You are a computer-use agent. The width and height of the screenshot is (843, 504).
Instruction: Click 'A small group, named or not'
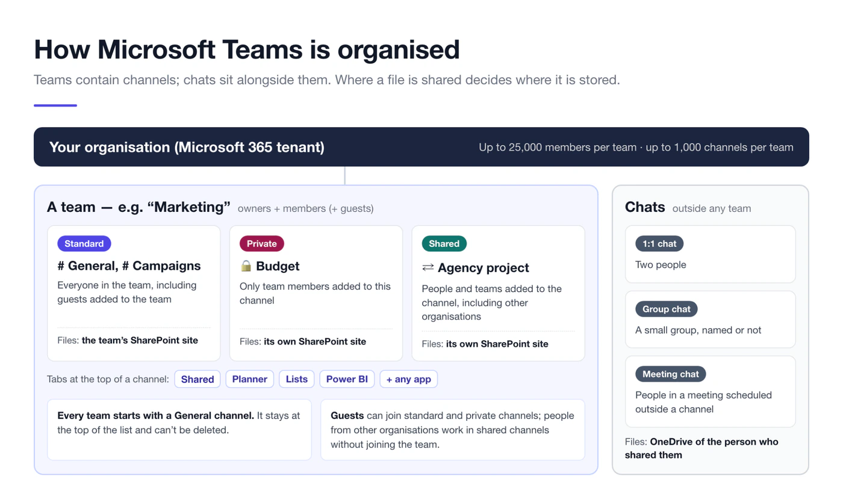[698, 330]
